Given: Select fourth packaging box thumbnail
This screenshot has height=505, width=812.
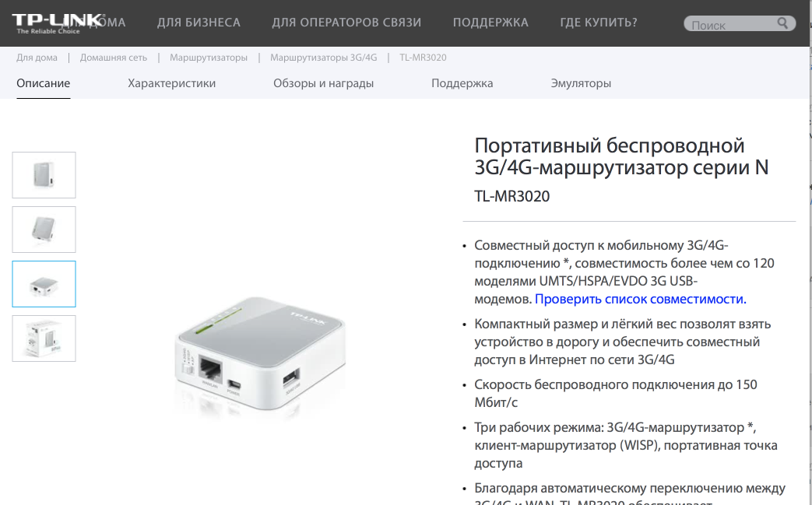Looking at the screenshot, I should pyautogui.click(x=44, y=338).
